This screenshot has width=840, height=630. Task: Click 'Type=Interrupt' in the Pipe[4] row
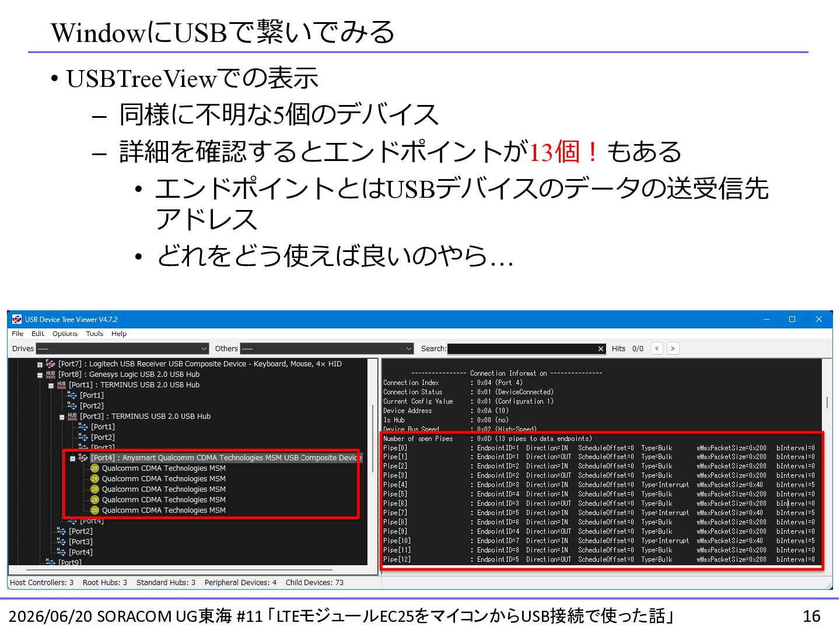(x=665, y=485)
